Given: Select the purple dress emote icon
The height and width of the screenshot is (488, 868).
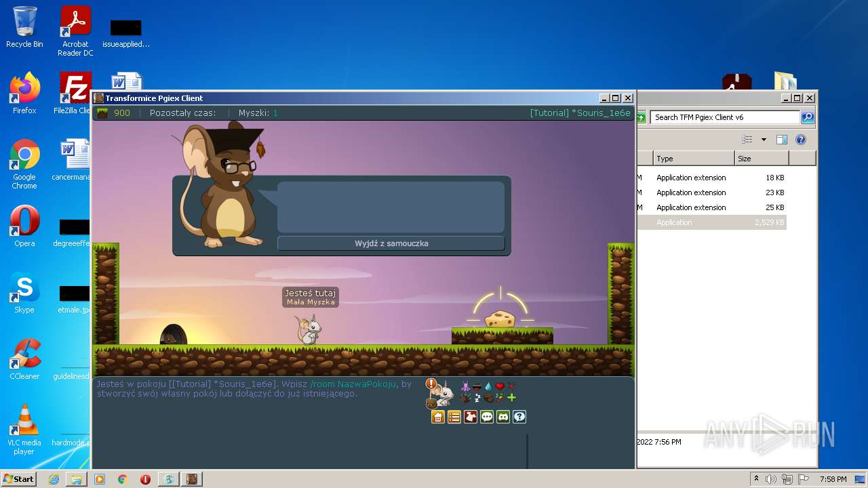Looking at the screenshot, I should (x=465, y=386).
